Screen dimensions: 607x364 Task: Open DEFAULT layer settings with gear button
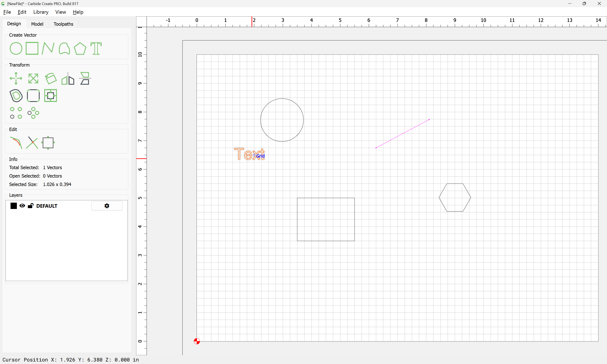coord(107,206)
